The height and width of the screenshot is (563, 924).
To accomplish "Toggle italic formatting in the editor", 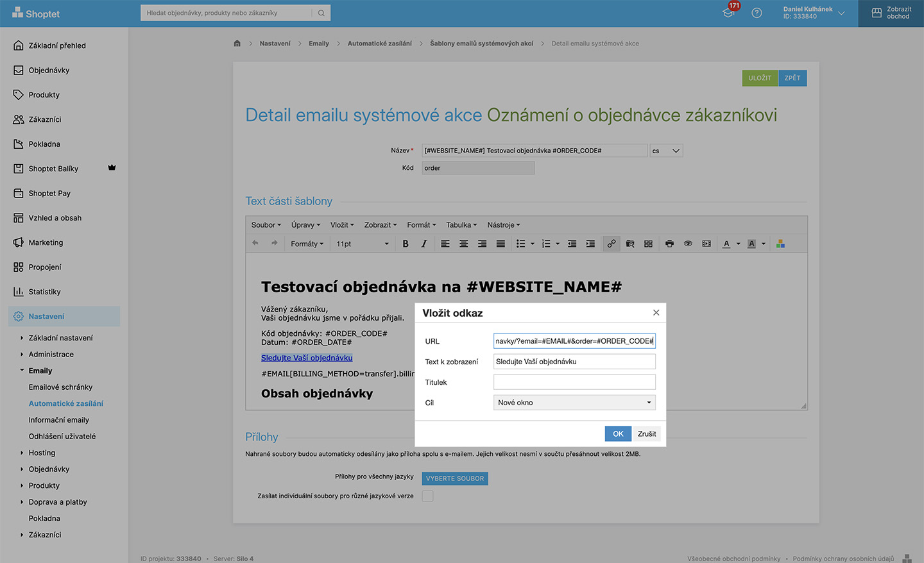I will (x=424, y=244).
